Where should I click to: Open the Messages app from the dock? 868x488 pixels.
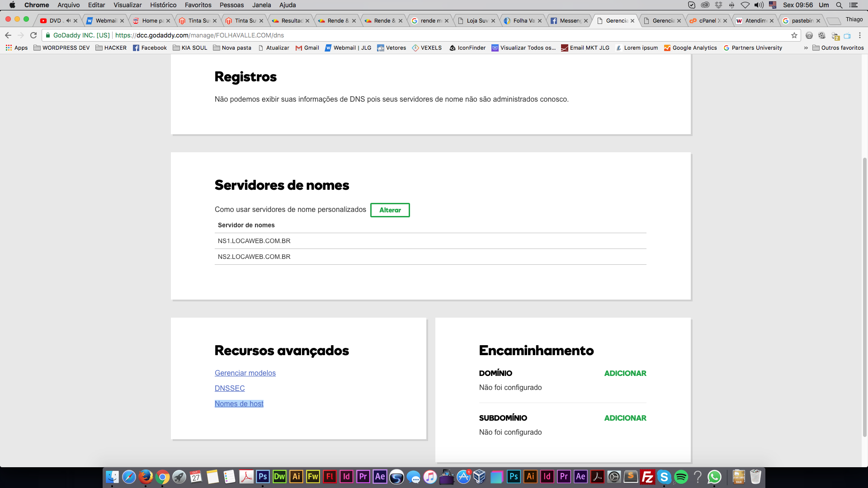click(x=413, y=477)
